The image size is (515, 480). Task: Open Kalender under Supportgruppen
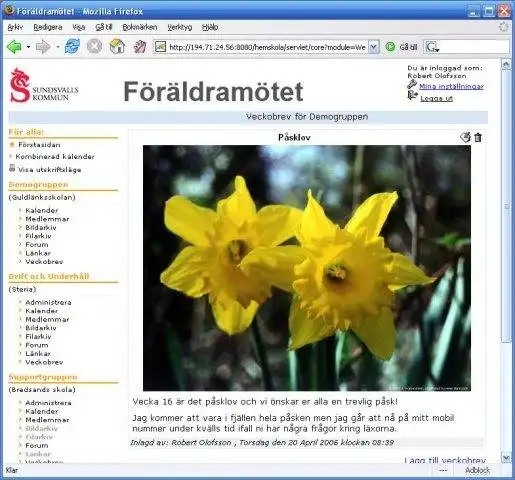tap(42, 411)
